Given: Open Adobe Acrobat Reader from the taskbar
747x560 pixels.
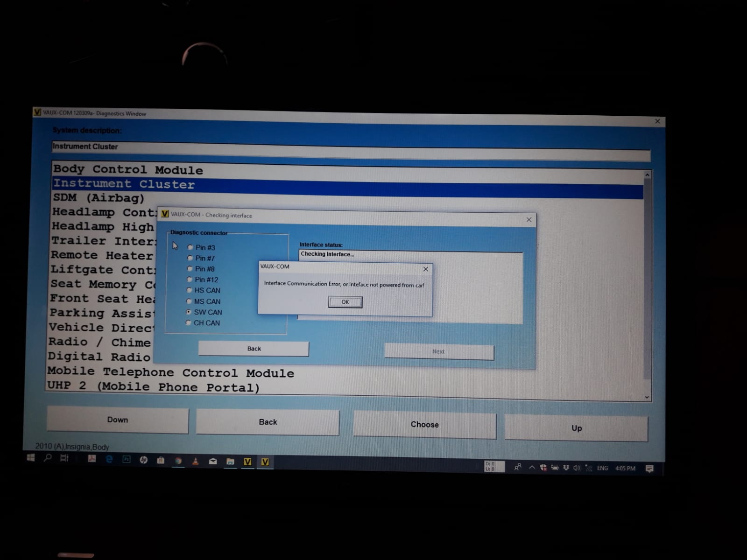Looking at the screenshot, I should coord(92,461).
